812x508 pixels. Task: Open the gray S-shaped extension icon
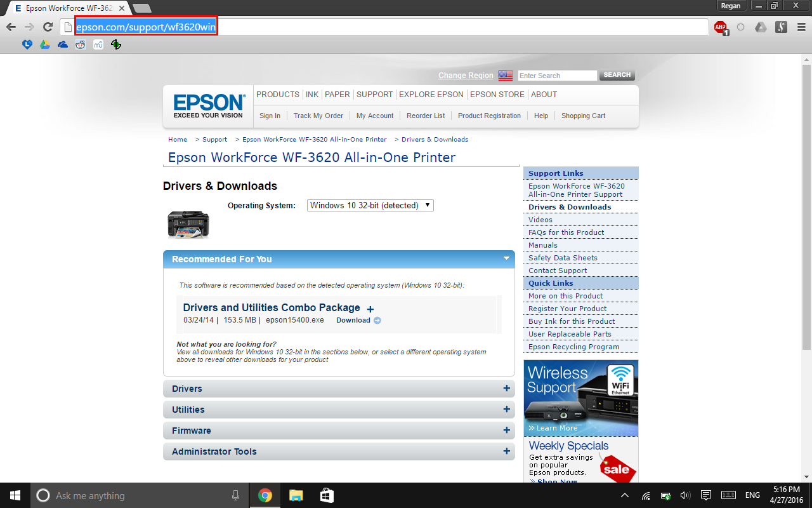pyautogui.click(x=782, y=27)
